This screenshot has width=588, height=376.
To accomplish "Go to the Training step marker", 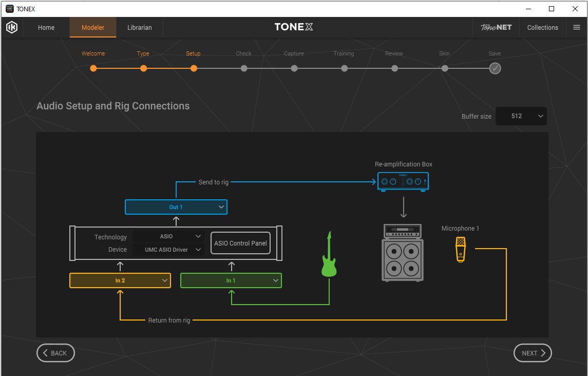I will (344, 68).
